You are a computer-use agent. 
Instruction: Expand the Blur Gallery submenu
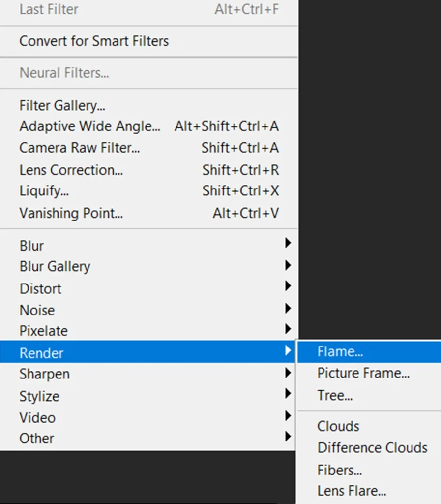point(55,267)
